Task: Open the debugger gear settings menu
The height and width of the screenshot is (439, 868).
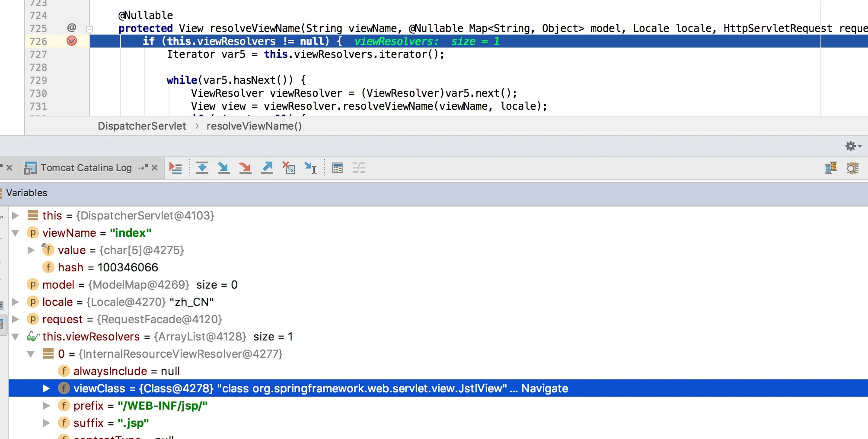Action: (x=853, y=146)
